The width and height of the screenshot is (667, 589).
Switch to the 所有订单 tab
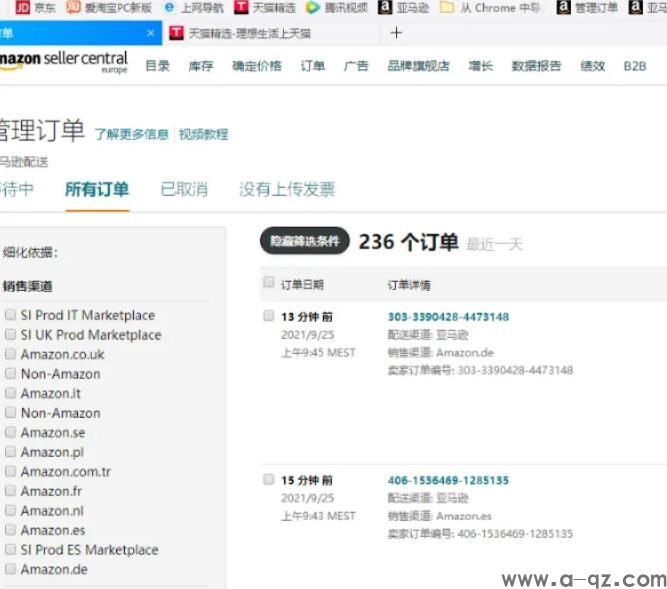point(97,190)
